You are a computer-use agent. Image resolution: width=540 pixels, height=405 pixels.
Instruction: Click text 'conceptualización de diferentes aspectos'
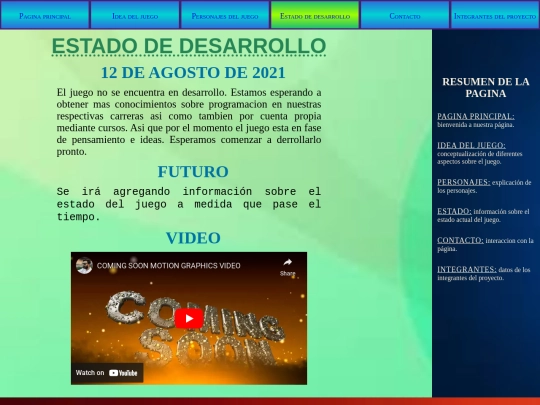point(480,157)
